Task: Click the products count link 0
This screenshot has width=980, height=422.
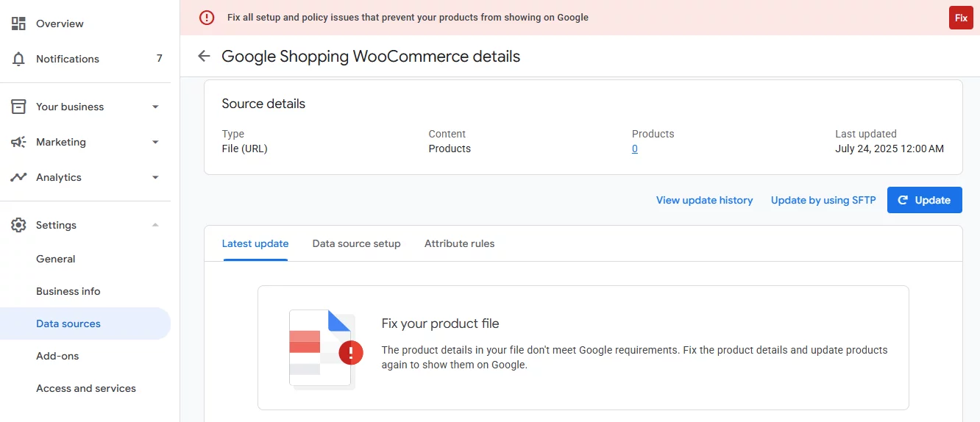Action: click(635, 149)
